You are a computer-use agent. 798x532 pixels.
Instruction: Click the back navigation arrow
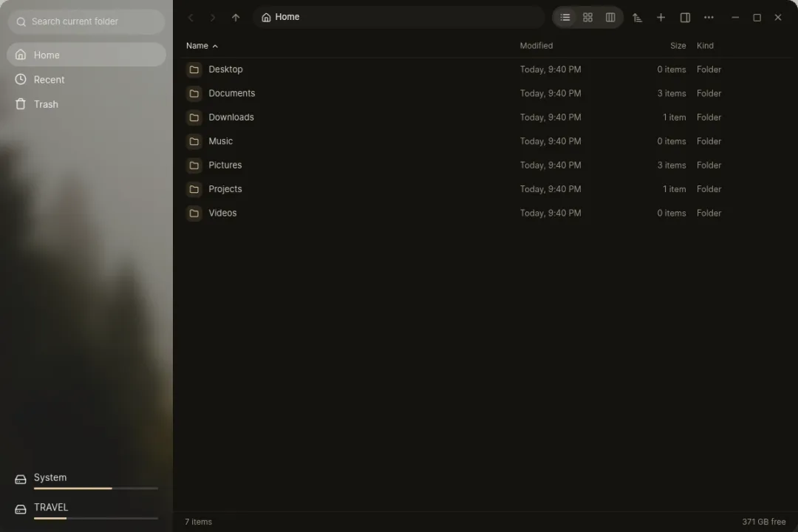tap(191, 18)
